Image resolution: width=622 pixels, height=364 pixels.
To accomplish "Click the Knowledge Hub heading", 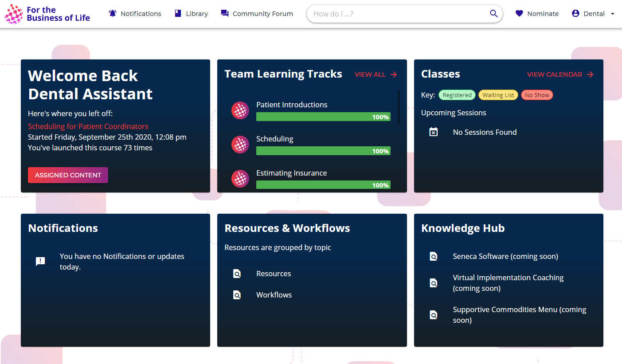I will coord(463,228).
